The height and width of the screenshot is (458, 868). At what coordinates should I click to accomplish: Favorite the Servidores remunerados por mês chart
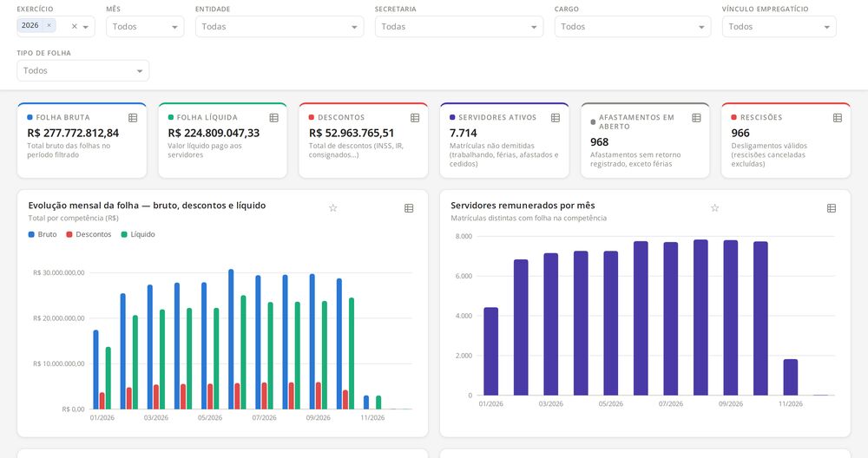click(x=714, y=208)
